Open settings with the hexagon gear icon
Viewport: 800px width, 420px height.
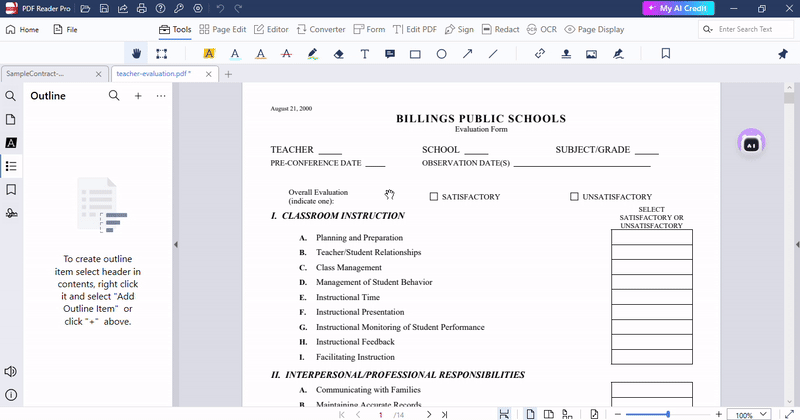pos(198,9)
